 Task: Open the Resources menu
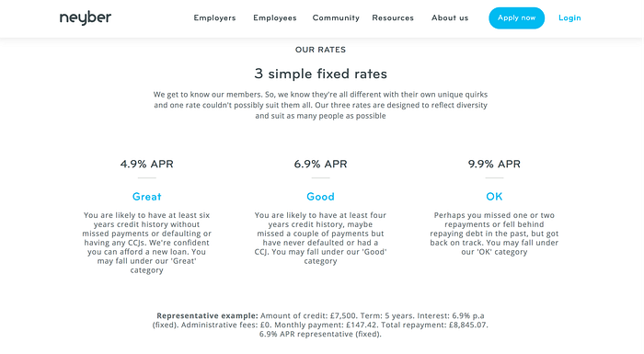pos(393,17)
